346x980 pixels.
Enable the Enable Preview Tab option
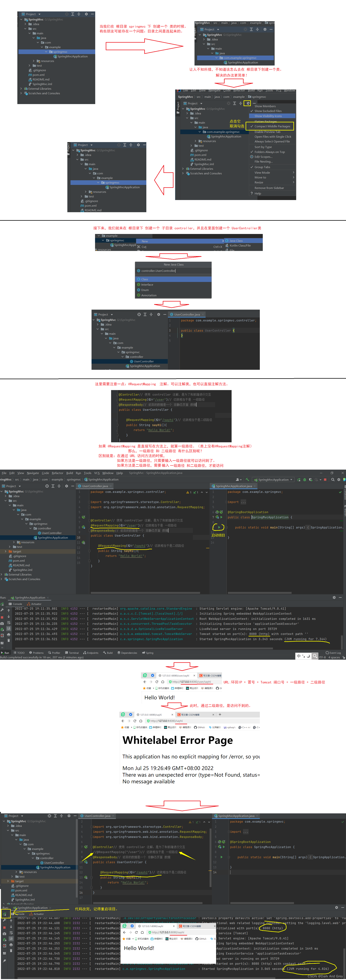[273, 132]
